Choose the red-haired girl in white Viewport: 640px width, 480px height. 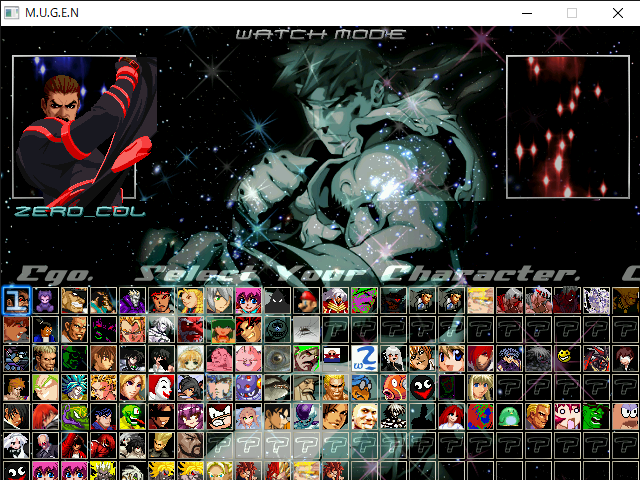coord(451,417)
